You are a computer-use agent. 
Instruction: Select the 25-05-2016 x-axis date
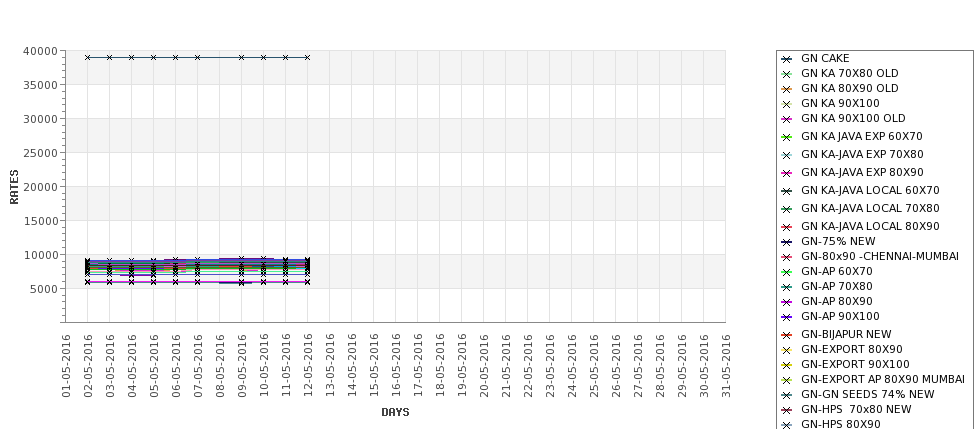(594, 366)
